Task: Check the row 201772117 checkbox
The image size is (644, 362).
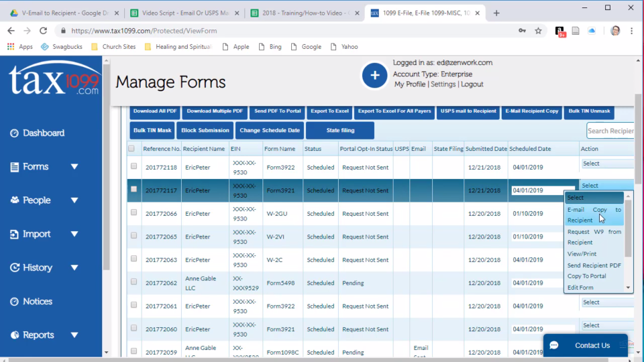Action: [x=134, y=189]
